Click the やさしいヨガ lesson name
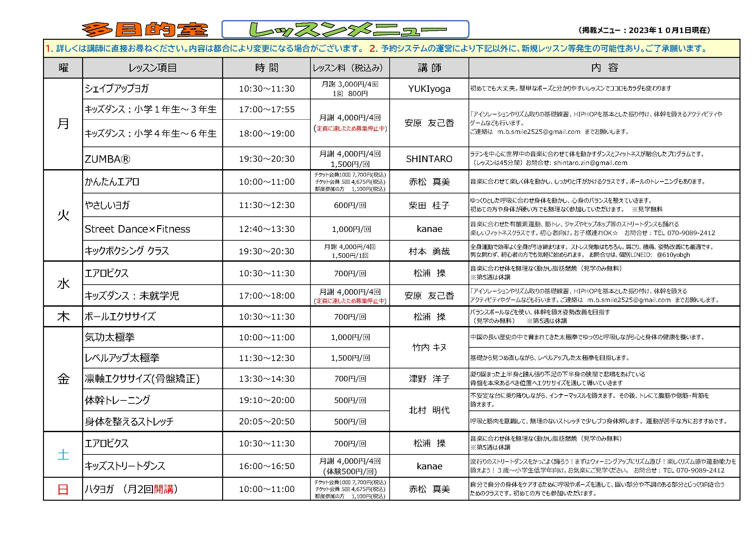756x535 pixels. [x=107, y=205]
